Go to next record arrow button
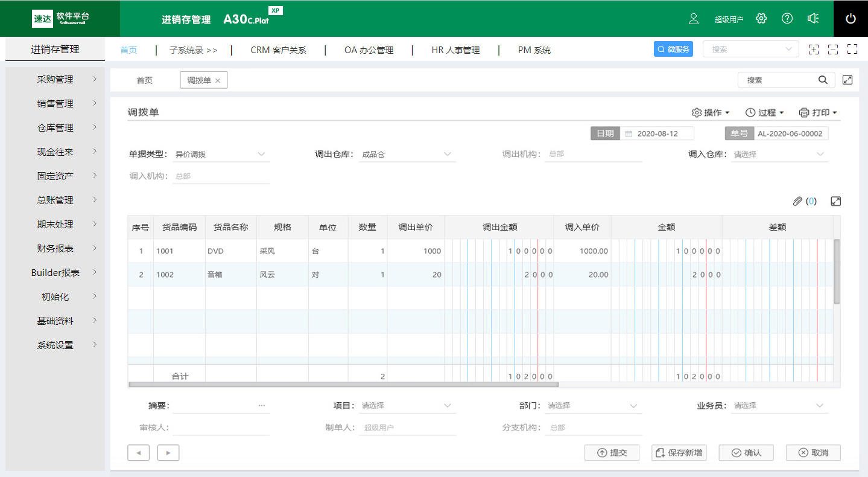Image resolution: width=868 pixels, height=477 pixels. (x=168, y=452)
